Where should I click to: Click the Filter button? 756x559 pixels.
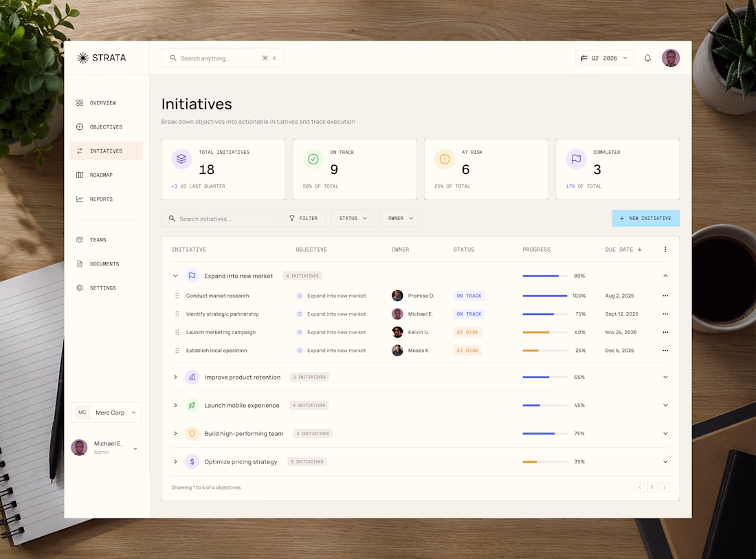tap(304, 218)
